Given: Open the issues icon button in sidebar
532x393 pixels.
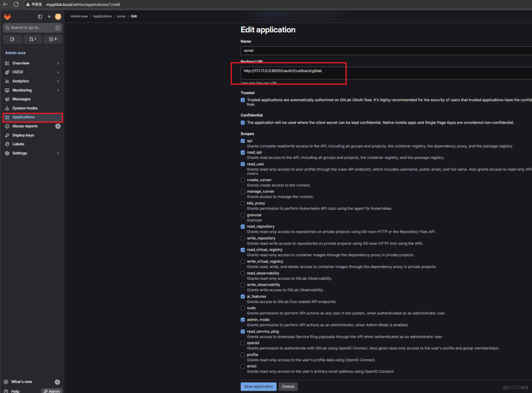Looking at the screenshot, I should pos(12,39).
